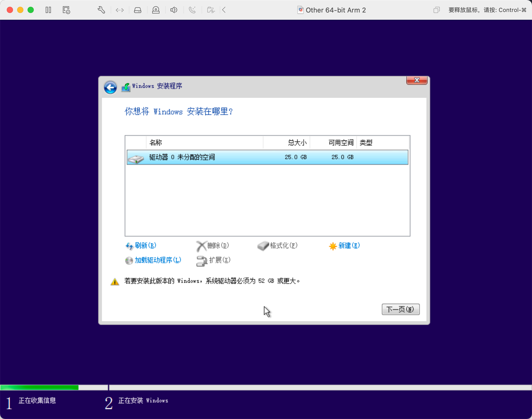Click the 25.0 GB free space value
Image resolution: width=532 pixels, height=419 pixels.
(342, 157)
